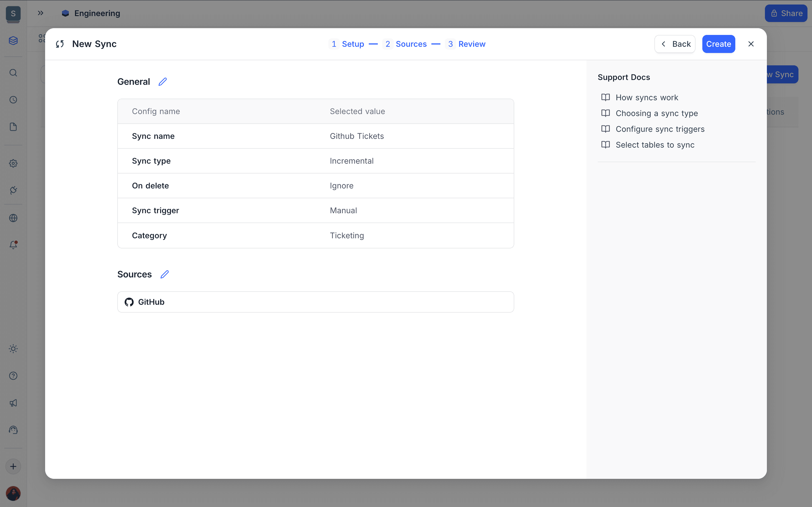Select the Review step

coord(466,44)
